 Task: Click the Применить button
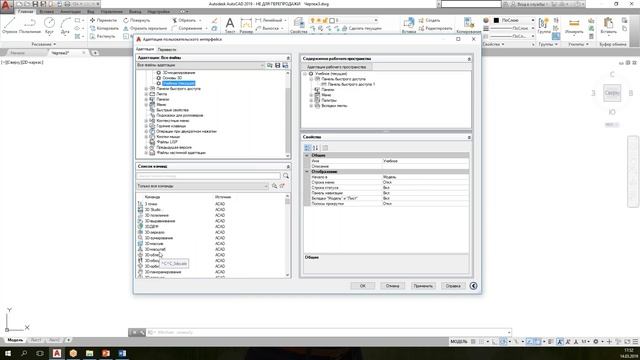click(423, 286)
